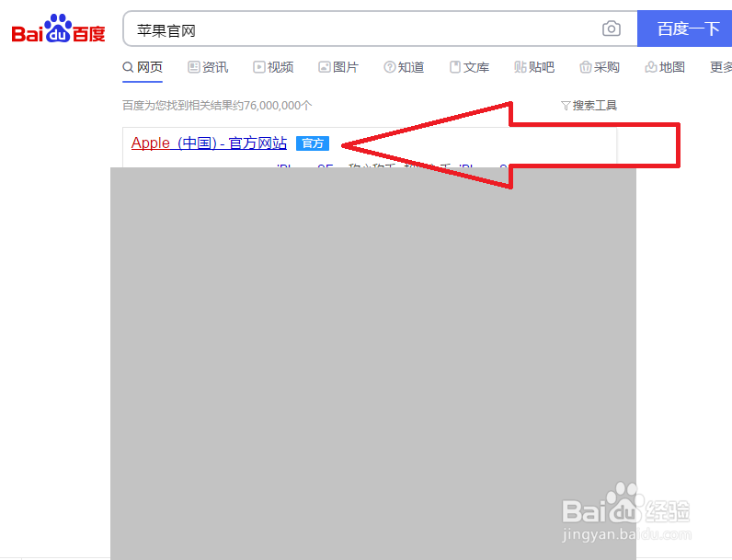Screen dimensions: 732x560
Task: Go to the 图片 tab
Action: coord(338,67)
